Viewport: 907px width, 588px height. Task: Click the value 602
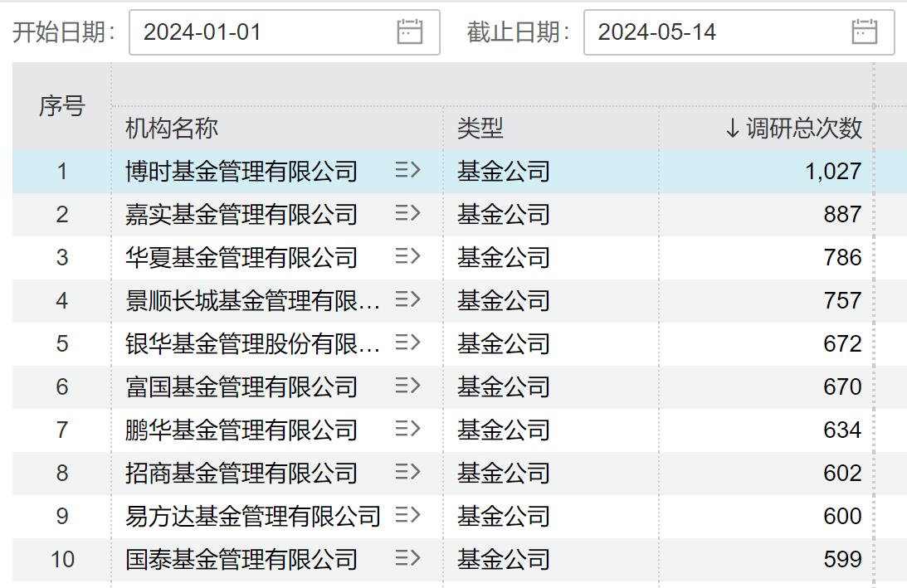point(843,474)
